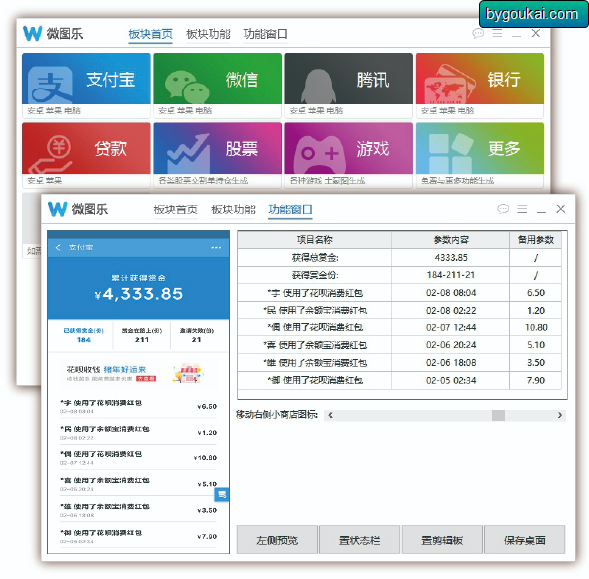This screenshot has width=589, height=579.
Task: Select the 已获得赏金 184 tab in preview
Action: 83,335
